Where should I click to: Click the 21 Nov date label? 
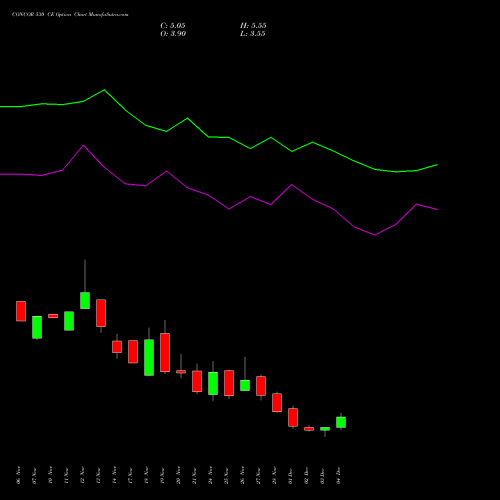(x=194, y=475)
